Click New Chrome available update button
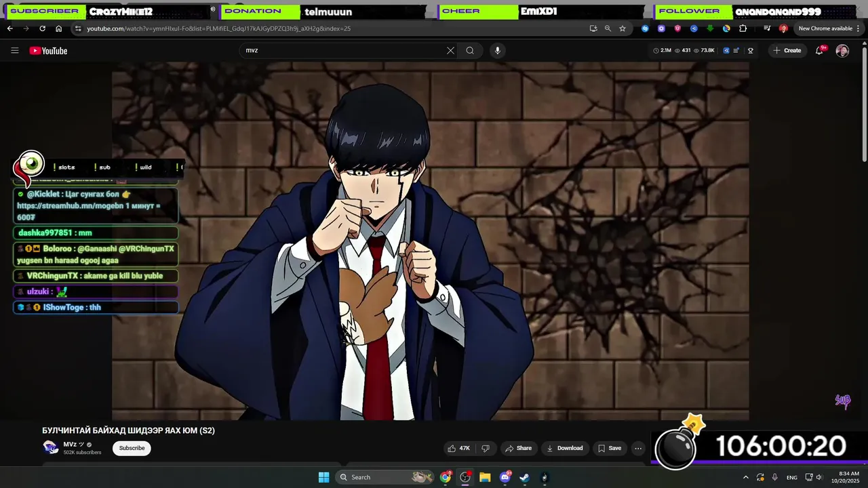Screen dimensions: 868x488 825,28
